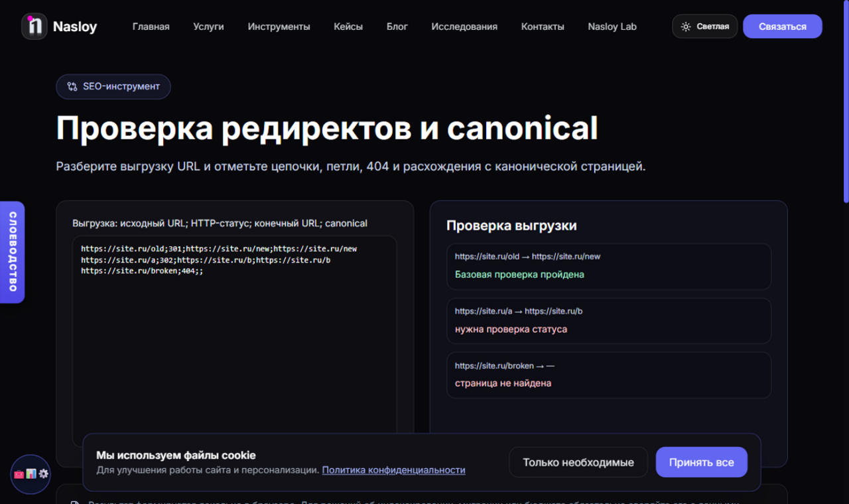Click the subtitle starting Разберите выгрузку URL
Image resolution: width=849 pixels, height=504 pixels.
point(351,166)
